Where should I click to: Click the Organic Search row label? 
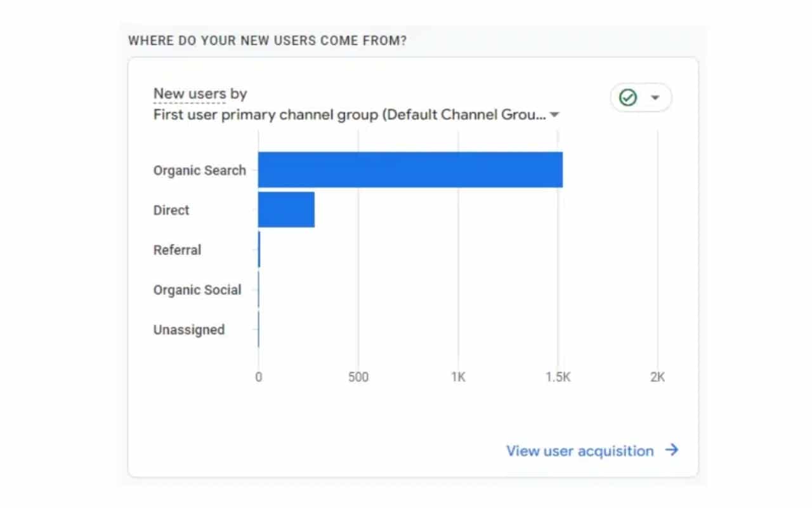tap(199, 170)
